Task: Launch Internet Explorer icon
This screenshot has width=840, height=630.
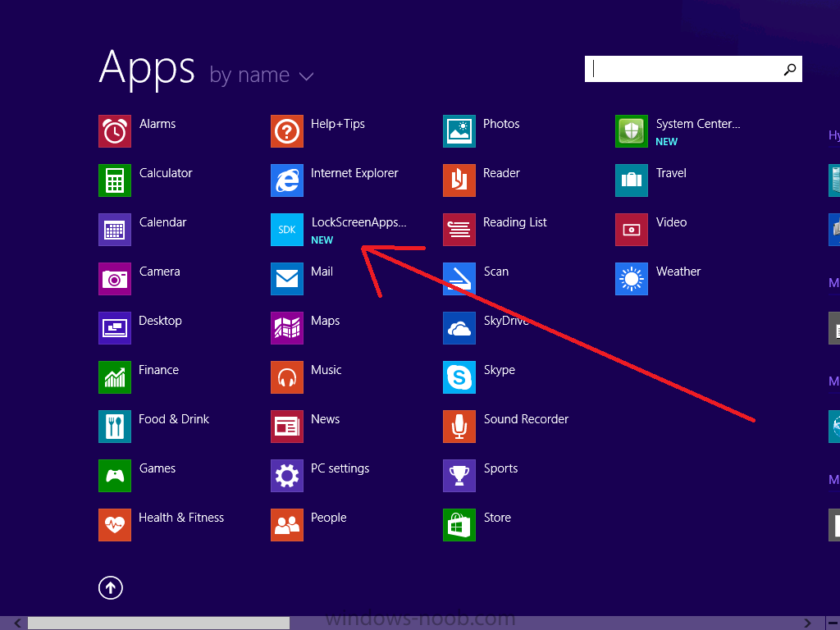Action: [287, 180]
